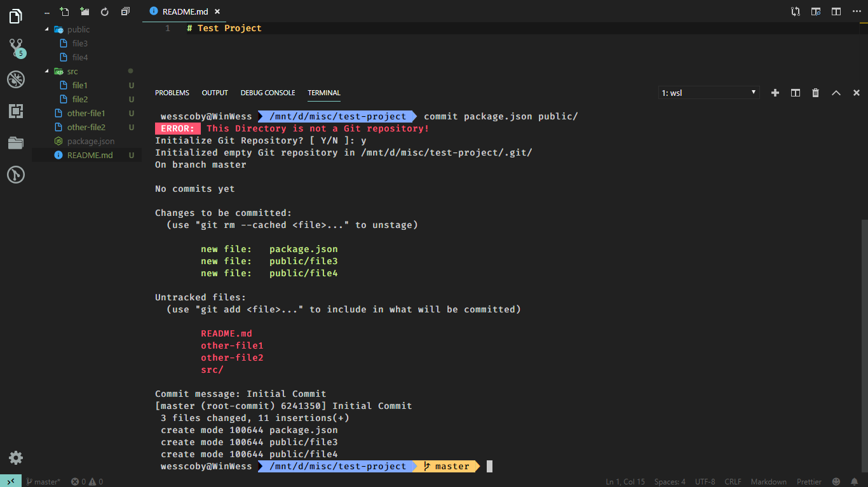The height and width of the screenshot is (487, 868).
Task: Click the master* branch in status bar
Action: pyautogui.click(x=43, y=481)
